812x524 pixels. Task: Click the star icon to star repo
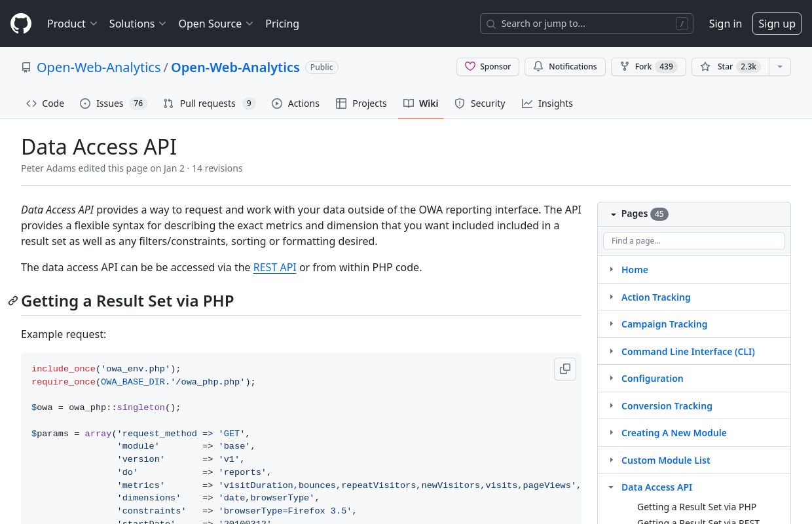[x=705, y=67]
